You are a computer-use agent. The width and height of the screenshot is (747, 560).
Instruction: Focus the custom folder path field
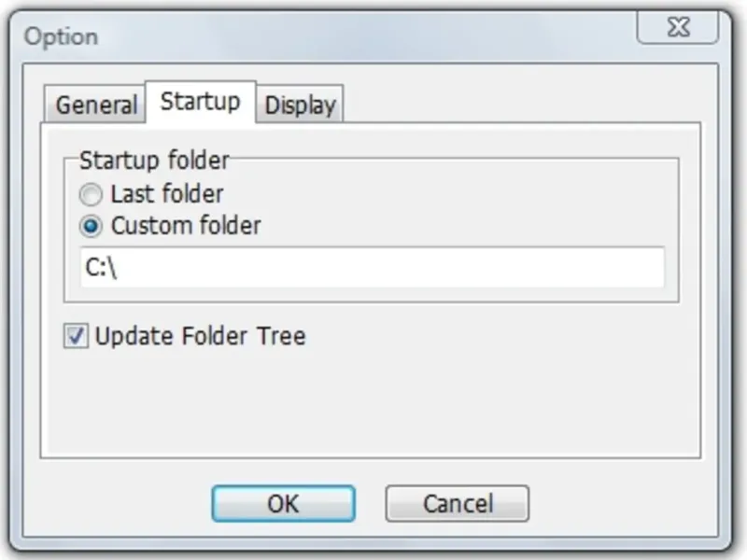pos(373,267)
